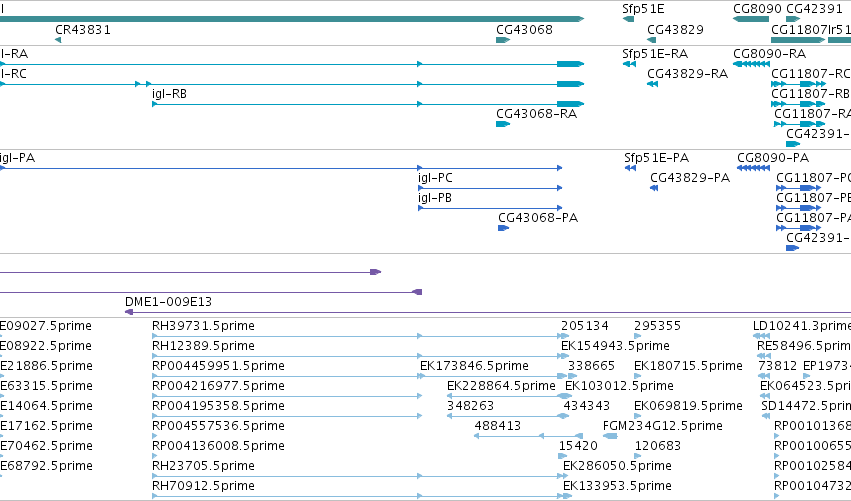Click the igl-RB transcript label
851x501 pixels.
[169, 94]
